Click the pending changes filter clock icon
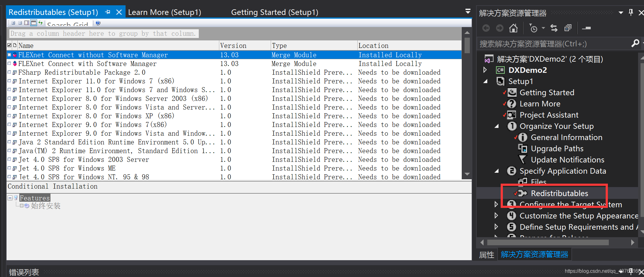644x277 pixels. point(533,28)
